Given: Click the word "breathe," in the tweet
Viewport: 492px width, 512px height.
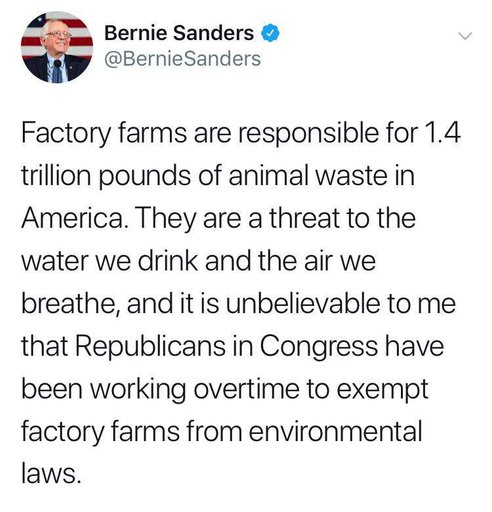Looking at the screenshot, I should point(71,303).
